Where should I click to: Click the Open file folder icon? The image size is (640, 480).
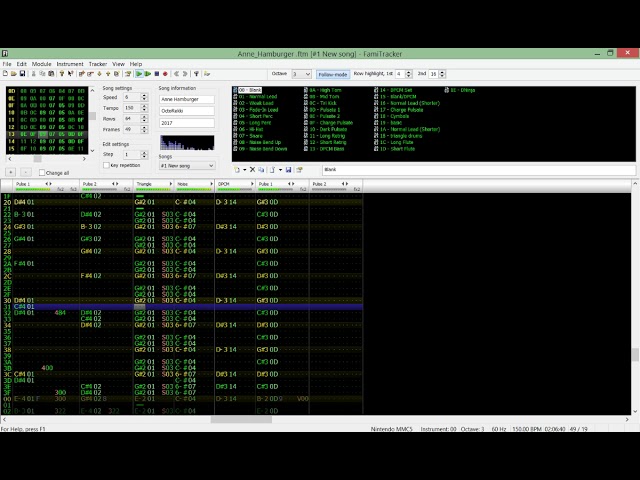14,74
